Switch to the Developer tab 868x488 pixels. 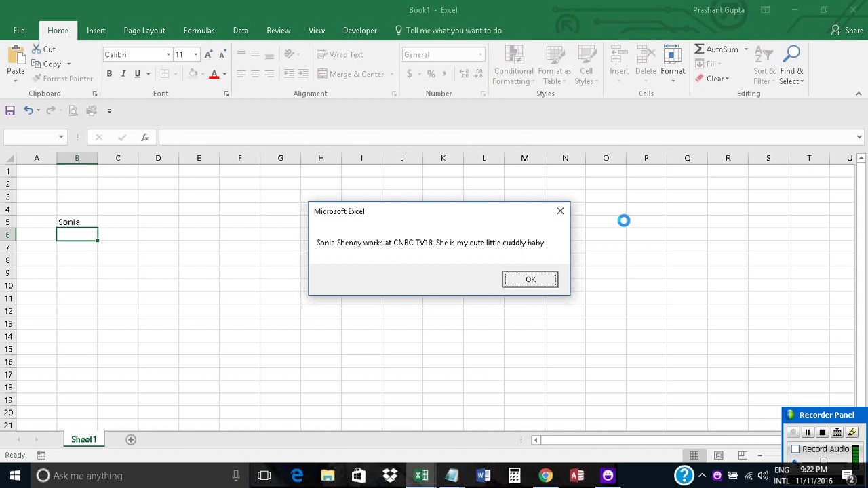[x=360, y=30]
